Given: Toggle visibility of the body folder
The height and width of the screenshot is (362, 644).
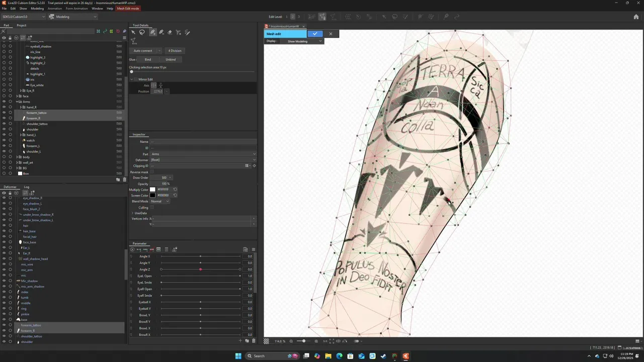Looking at the screenshot, I should [4, 157].
